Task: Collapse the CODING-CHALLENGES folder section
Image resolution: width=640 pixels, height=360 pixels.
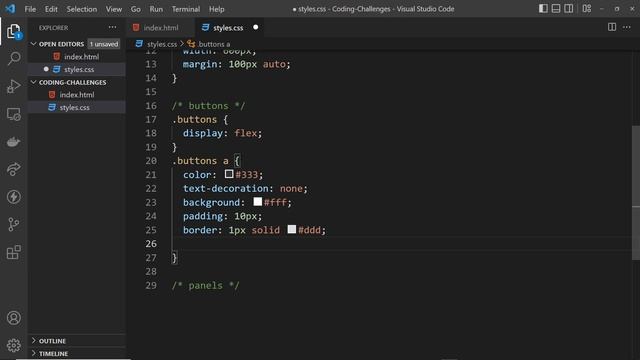Action: [x=33, y=82]
